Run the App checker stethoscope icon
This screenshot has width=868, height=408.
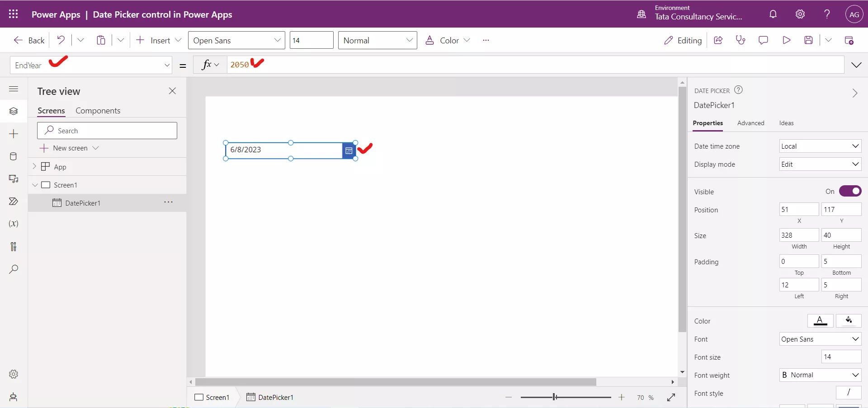(x=741, y=40)
